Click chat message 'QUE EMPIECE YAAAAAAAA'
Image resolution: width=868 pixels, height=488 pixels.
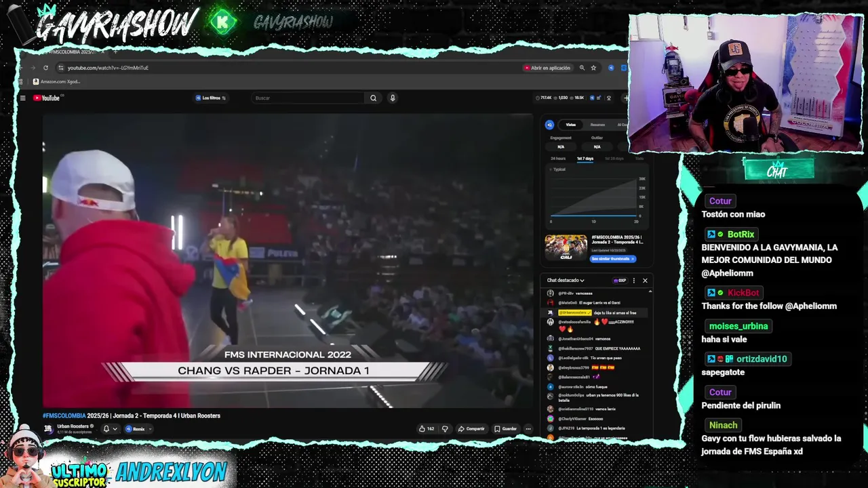tap(618, 348)
